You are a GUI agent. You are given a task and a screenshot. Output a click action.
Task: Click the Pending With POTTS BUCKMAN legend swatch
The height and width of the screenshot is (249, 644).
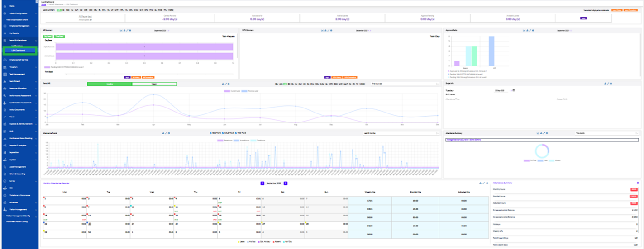pyautogui.click(x=47, y=66)
